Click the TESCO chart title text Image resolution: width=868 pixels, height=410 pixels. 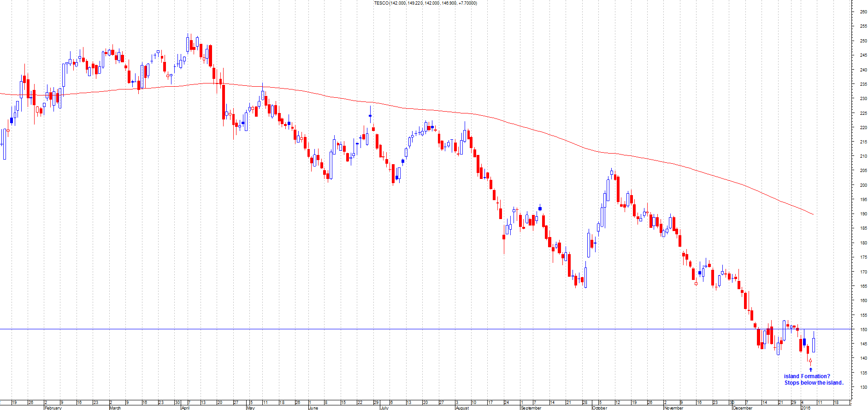425,3
